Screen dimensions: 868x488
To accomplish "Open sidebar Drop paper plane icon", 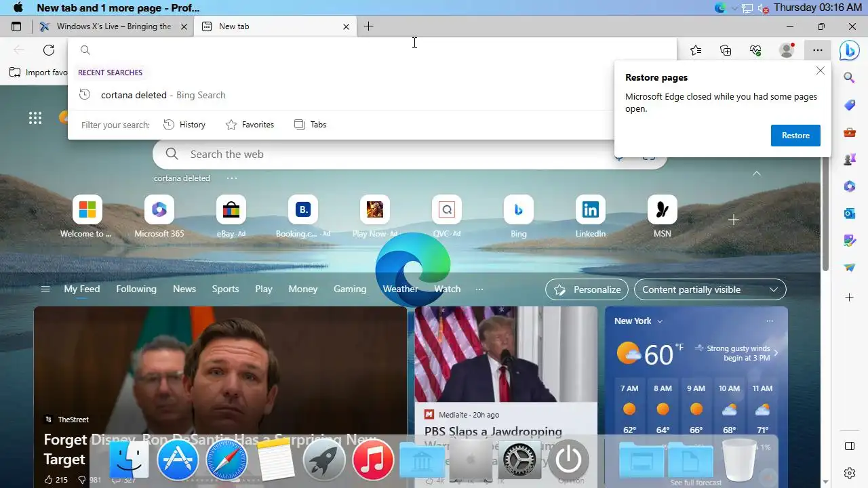I will pyautogui.click(x=849, y=268).
